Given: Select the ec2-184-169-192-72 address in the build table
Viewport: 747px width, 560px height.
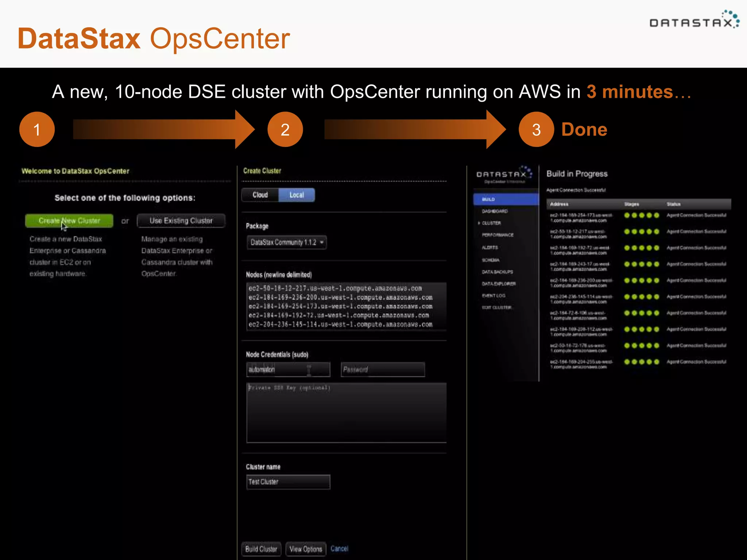Looking at the screenshot, I should tap(580, 250).
